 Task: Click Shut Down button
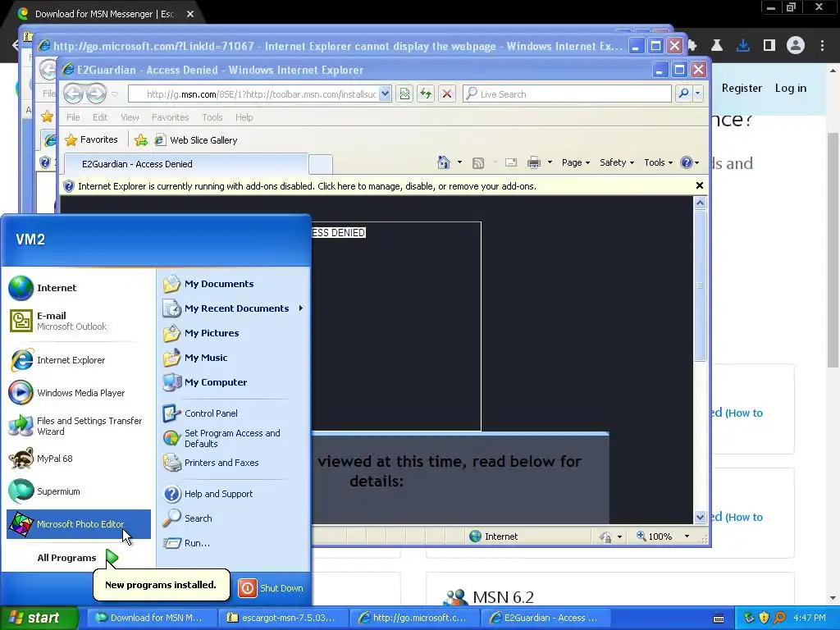coord(271,588)
